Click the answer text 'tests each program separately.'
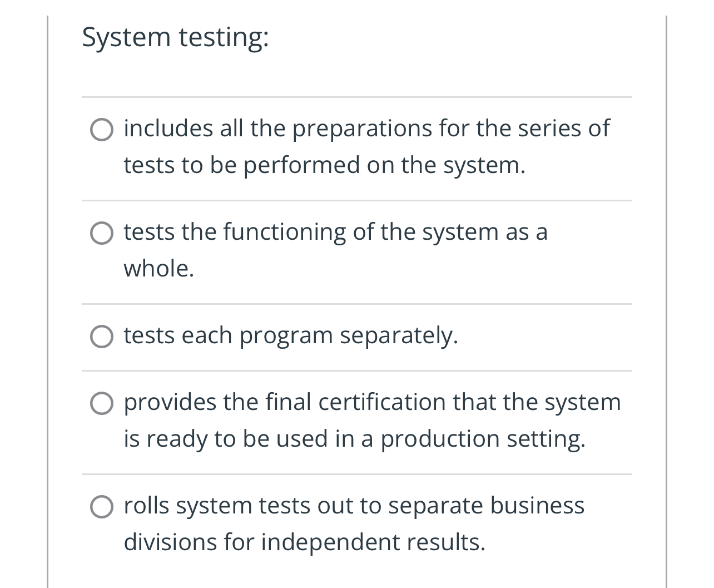 pos(291,335)
